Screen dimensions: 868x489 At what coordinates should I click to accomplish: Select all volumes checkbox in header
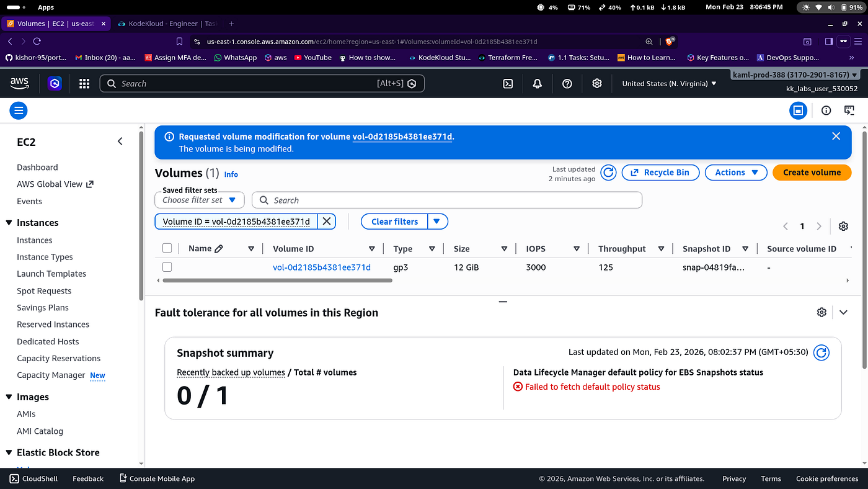click(167, 248)
